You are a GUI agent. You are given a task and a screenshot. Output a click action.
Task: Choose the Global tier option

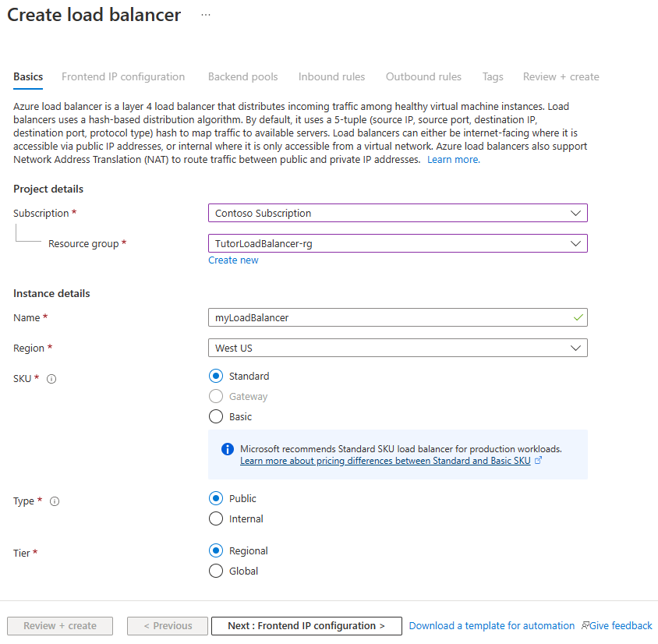click(x=216, y=571)
